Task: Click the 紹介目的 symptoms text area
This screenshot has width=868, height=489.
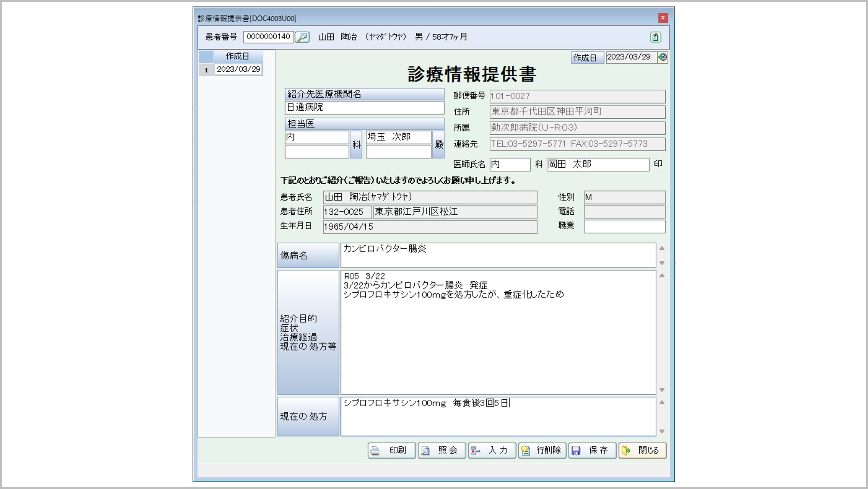Action: (498, 332)
